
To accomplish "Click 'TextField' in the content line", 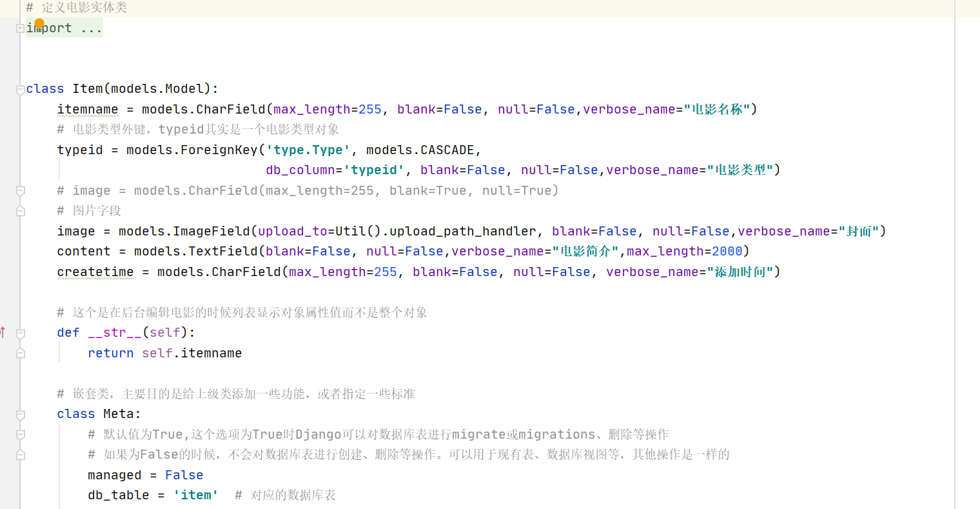I will click(227, 251).
